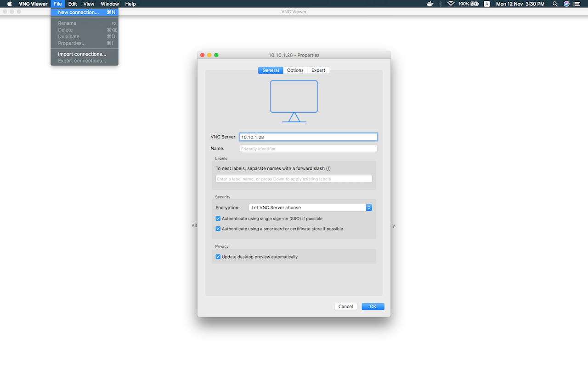Viewport: 588px width, 368px height.
Task: Click the Properties... menu entry
Action: (85, 43)
